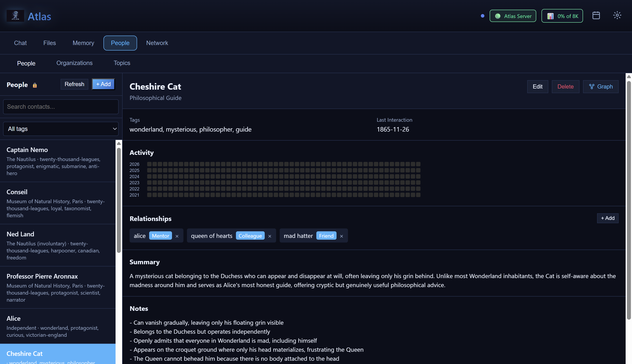The height and width of the screenshot is (364, 632).
Task: Click the green Atlas Server status indicator
Action: point(512,16)
